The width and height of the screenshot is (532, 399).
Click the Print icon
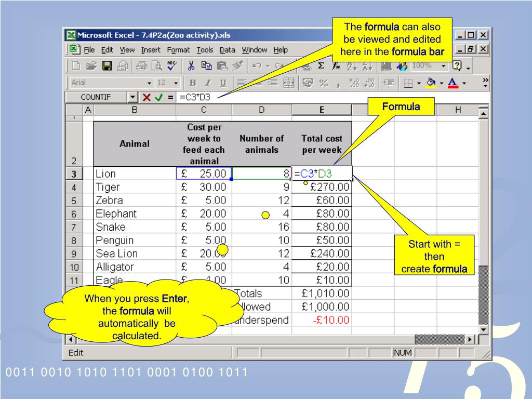tap(141, 66)
